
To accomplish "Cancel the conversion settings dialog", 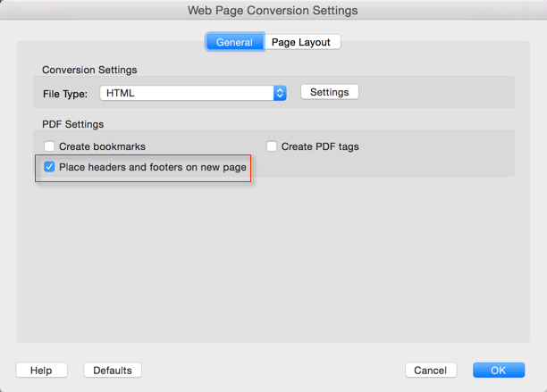I will click(431, 371).
